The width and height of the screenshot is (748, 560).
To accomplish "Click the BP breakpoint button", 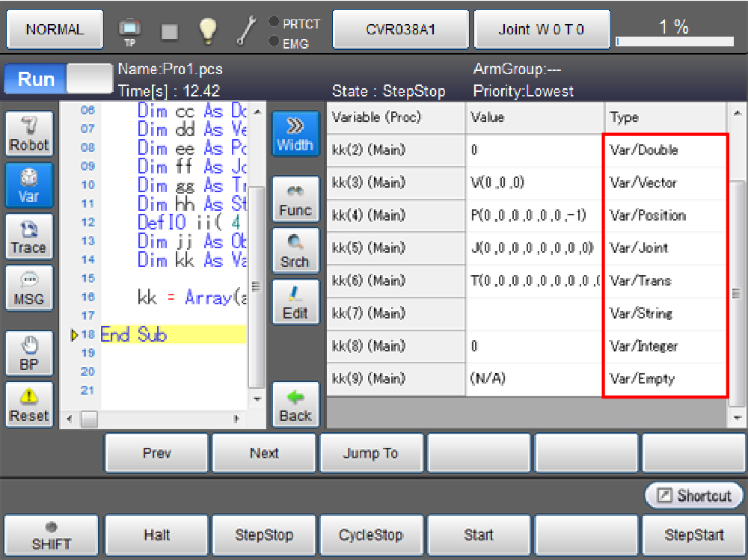I will (x=29, y=354).
